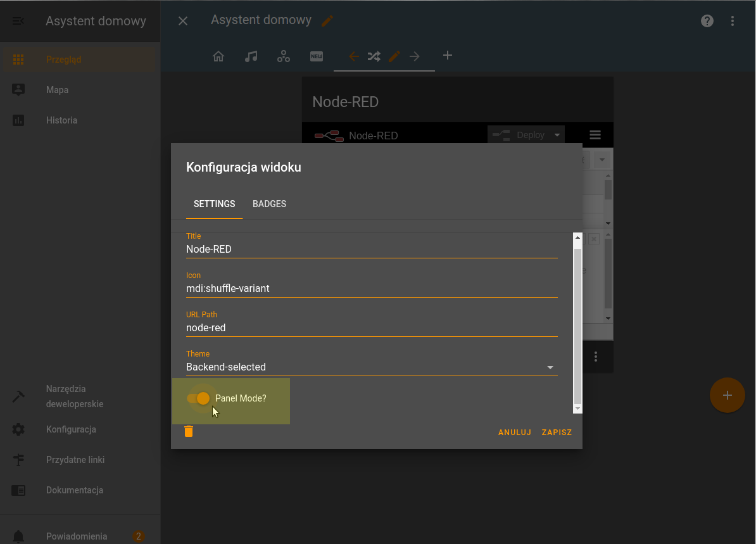Click the edit view pencil in tab bar
The image size is (756, 544).
tap(394, 56)
